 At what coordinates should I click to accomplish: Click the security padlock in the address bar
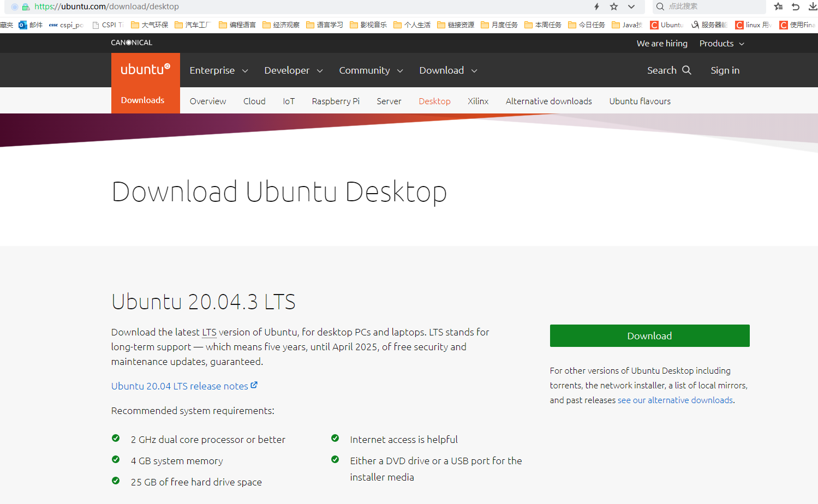click(x=25, y=7)
